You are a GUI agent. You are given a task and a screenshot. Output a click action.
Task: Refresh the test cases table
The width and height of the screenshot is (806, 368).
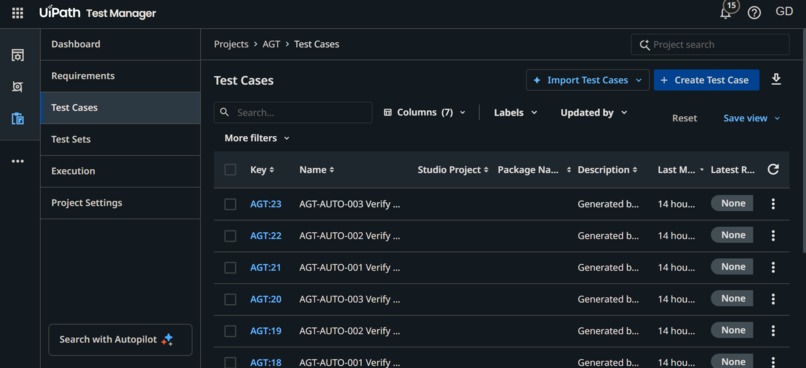(773, 170)
